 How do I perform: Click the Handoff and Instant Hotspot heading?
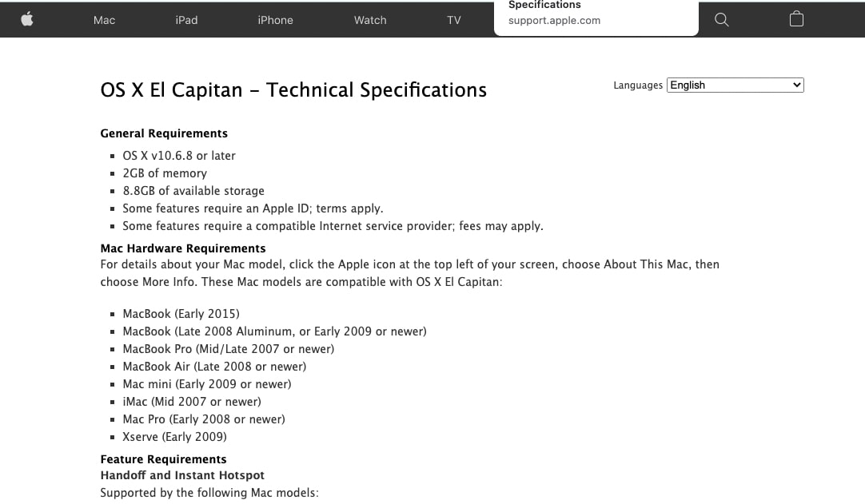(182, 475)
